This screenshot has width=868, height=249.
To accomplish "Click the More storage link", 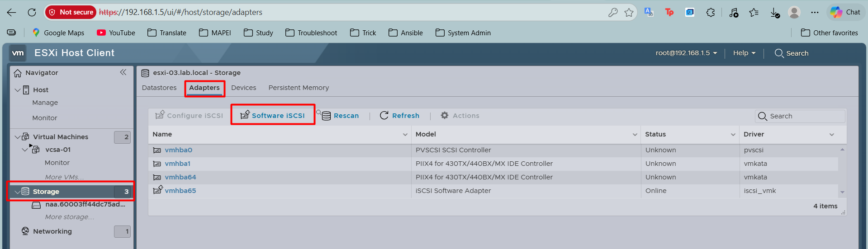I will pyautogui.click(x=70, y=217).
